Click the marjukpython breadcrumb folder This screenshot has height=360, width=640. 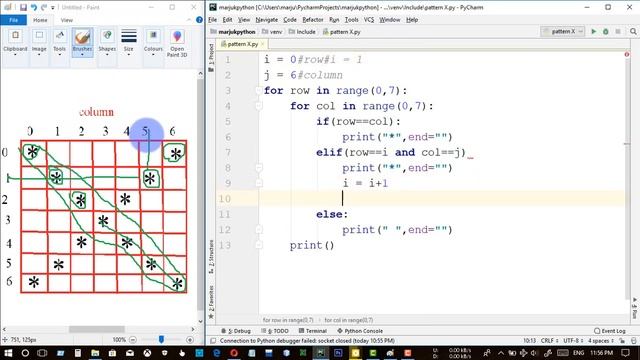pos(233,32)
